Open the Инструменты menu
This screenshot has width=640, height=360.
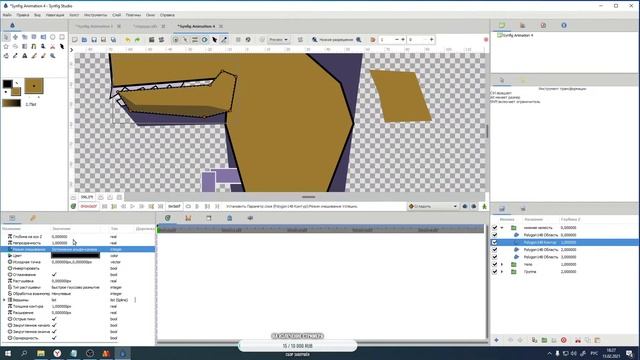(96, 15)
